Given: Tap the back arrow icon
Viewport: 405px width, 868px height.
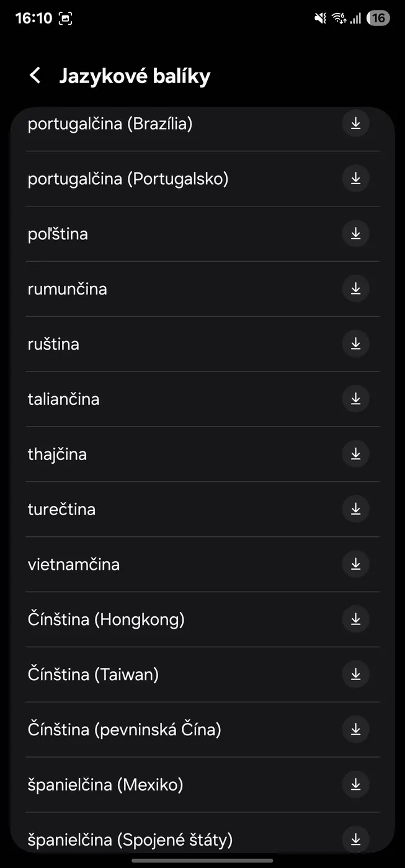Looking at the screenshot, I should coord(35,76).
